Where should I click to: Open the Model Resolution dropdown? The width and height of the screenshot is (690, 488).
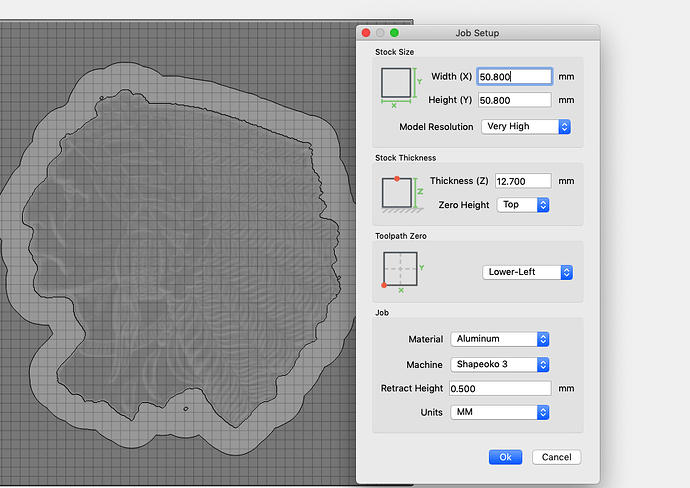[524, 127]
